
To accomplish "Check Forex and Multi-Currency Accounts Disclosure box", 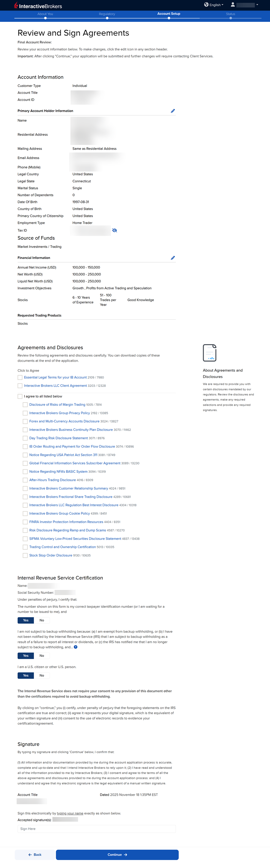I will (x=25, y=421).
